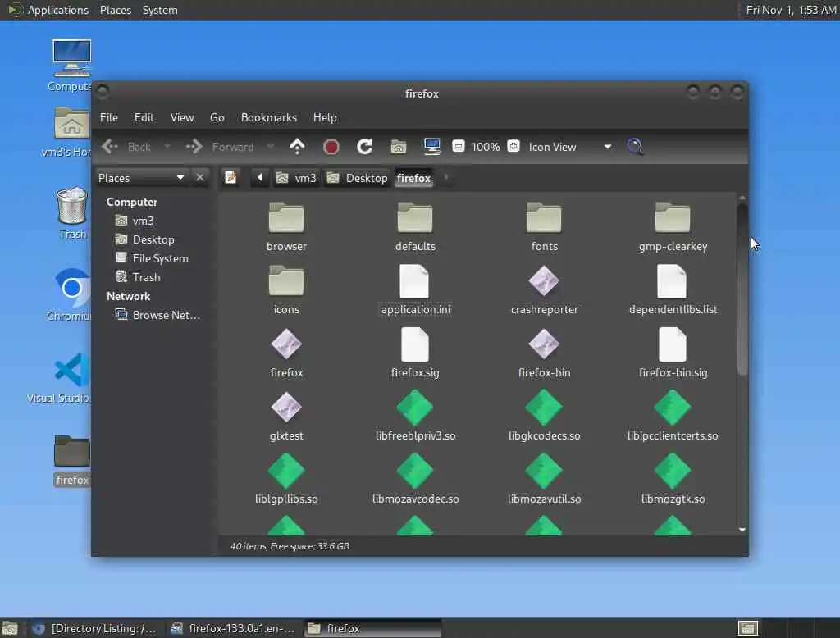The width and height of the screenshot is (840, 638).
Task: Click file pane vertical scrollbar
Action: (742, 289)
